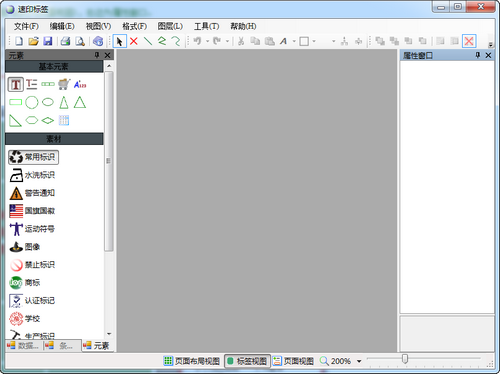Open the redo history dropdown arrow
This screenshot has width=500, height=374.
coord(227,41)
